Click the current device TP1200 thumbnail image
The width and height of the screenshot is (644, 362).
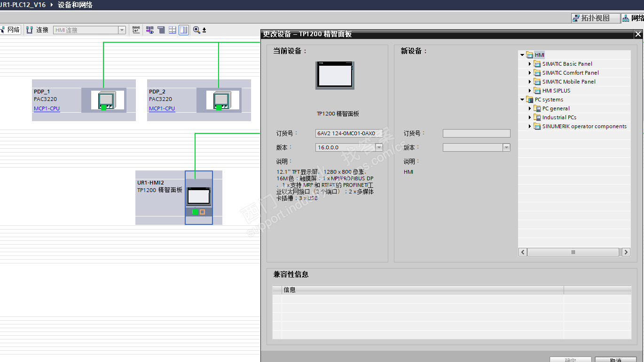(335, 75)
